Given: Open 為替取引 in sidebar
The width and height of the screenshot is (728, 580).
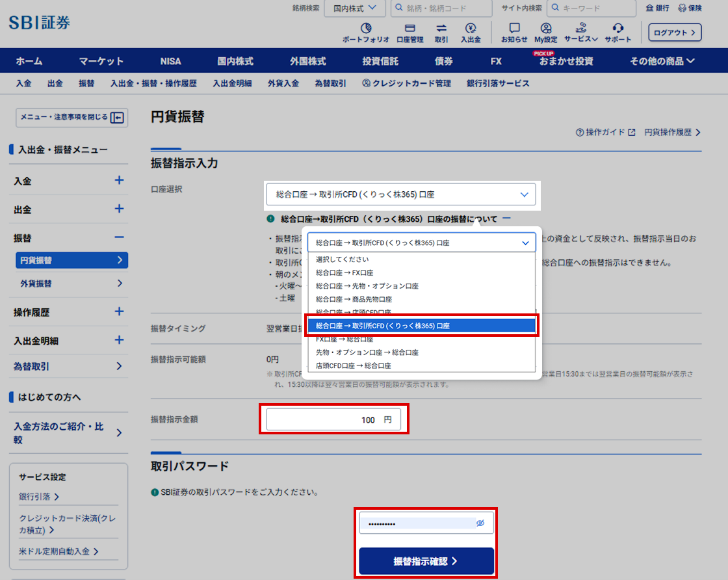Looking at the screenshot, I should 68,366.
